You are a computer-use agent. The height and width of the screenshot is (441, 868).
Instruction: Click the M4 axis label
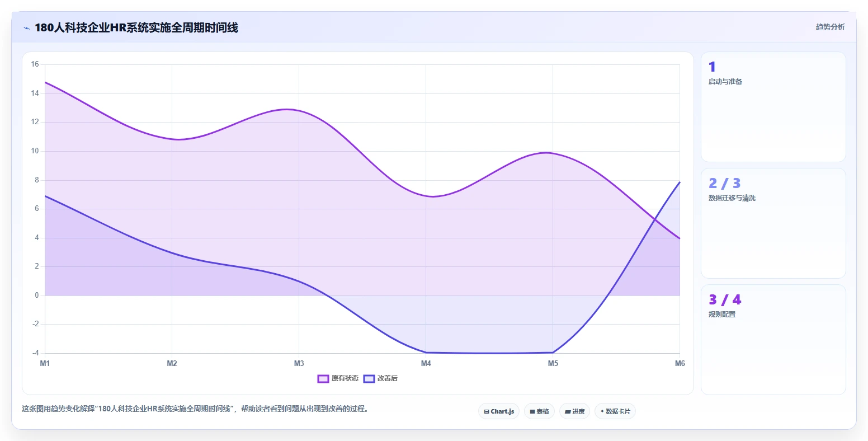tap(426, 364)
